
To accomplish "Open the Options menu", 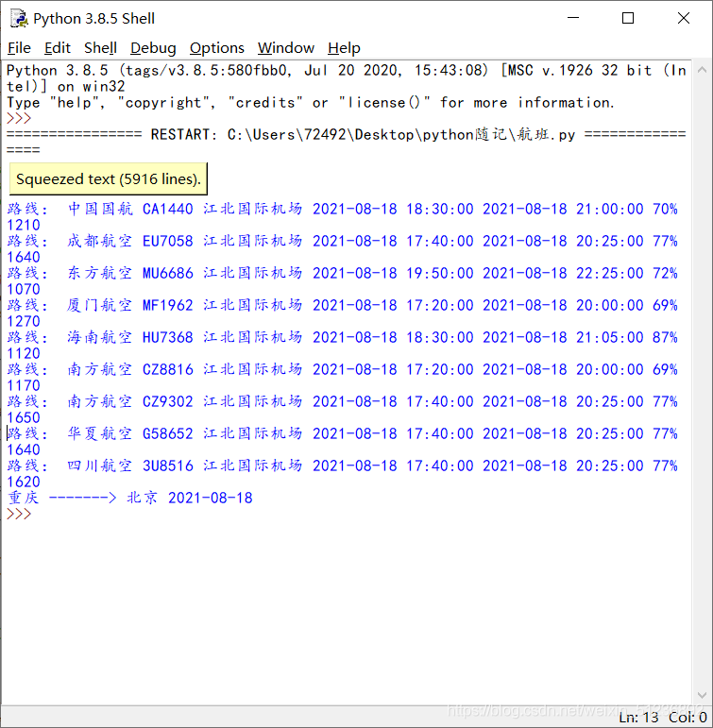I will (x=216, y=48).
